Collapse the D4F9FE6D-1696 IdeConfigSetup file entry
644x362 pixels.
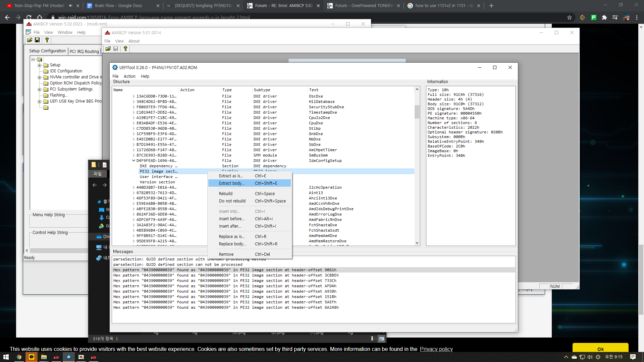coord(133,161)
